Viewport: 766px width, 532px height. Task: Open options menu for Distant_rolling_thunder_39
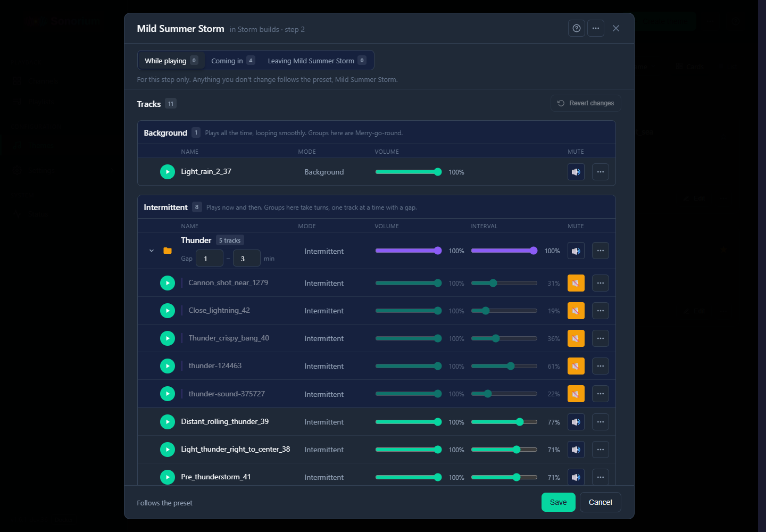[x=601, y=422]
